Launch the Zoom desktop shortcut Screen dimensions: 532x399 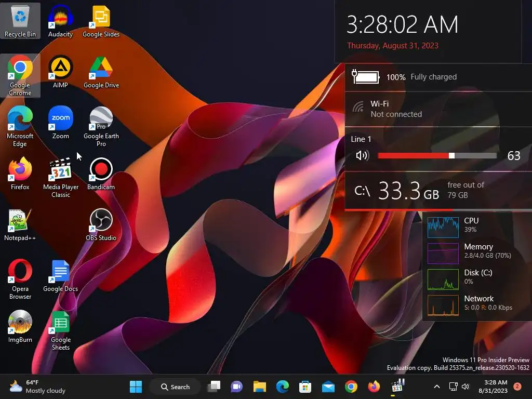tap(60, 123)
